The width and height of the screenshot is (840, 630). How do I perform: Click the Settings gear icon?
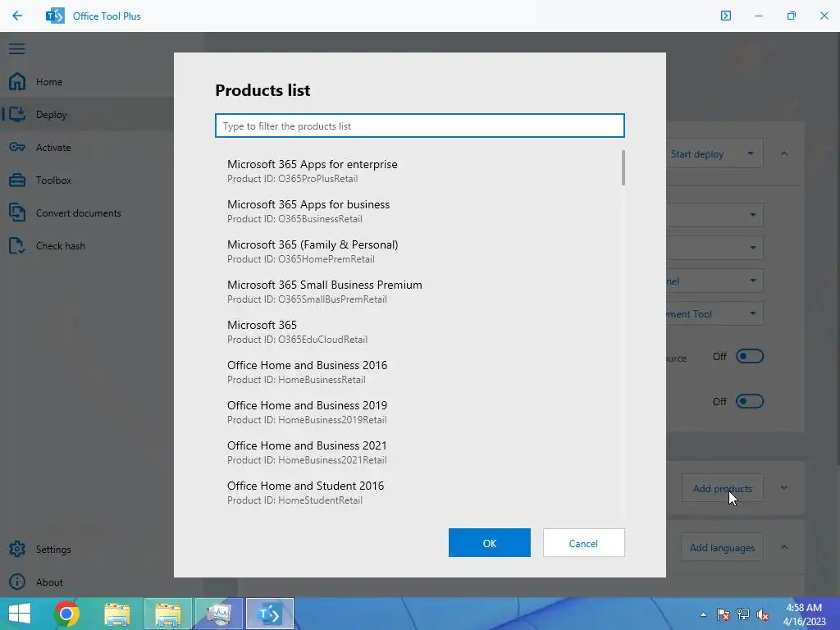click(17, 549)
